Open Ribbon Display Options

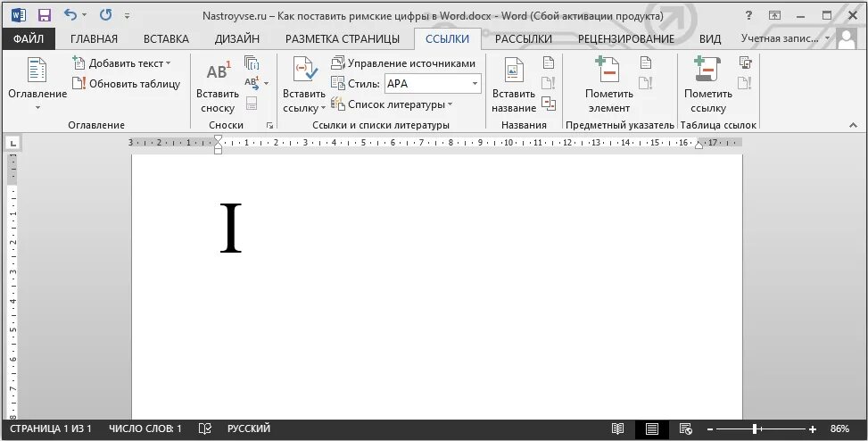point(774,15)
